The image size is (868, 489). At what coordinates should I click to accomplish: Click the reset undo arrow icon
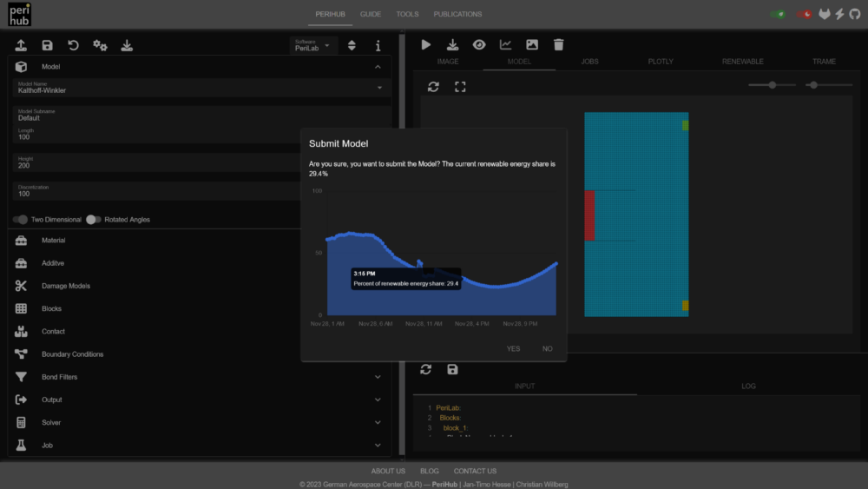pos(74,45)
